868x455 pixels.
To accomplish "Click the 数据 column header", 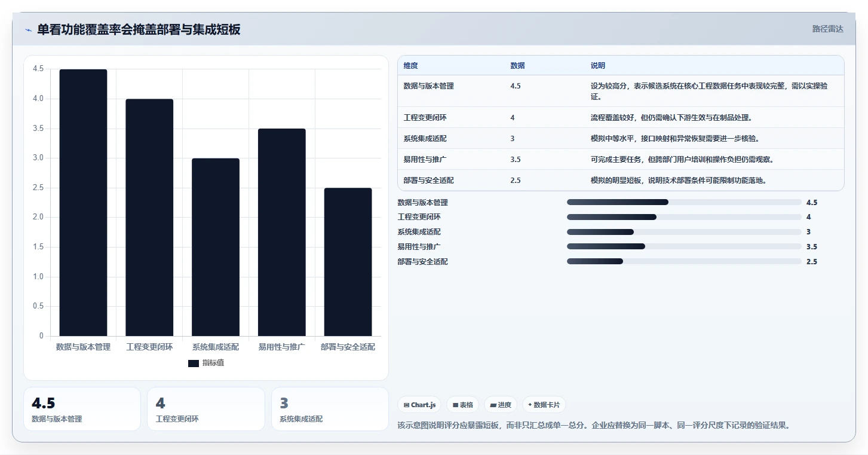I will [517, 66].
